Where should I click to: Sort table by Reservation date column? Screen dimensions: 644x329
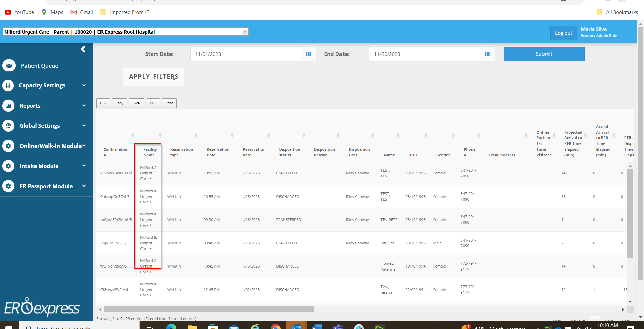[x=254, y=152]
